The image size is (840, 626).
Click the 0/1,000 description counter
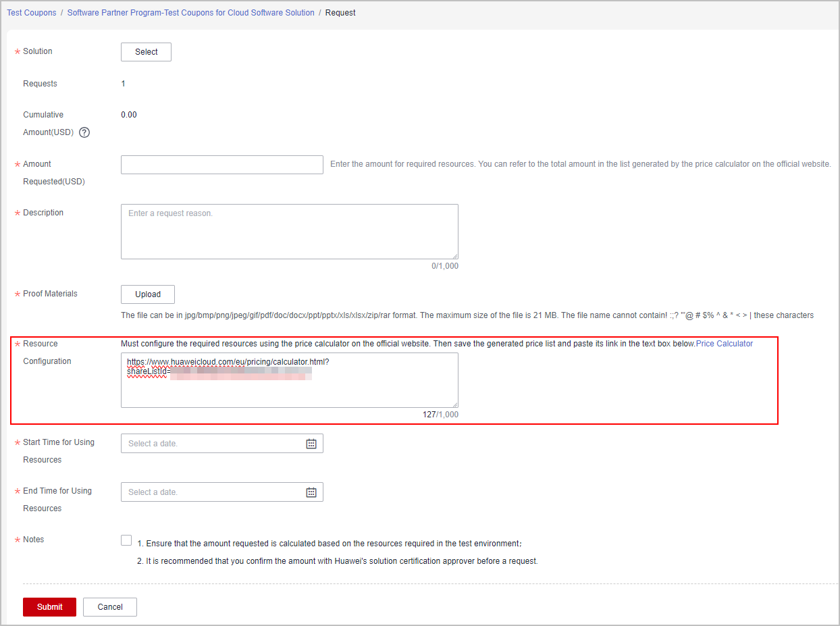point(445,266)
